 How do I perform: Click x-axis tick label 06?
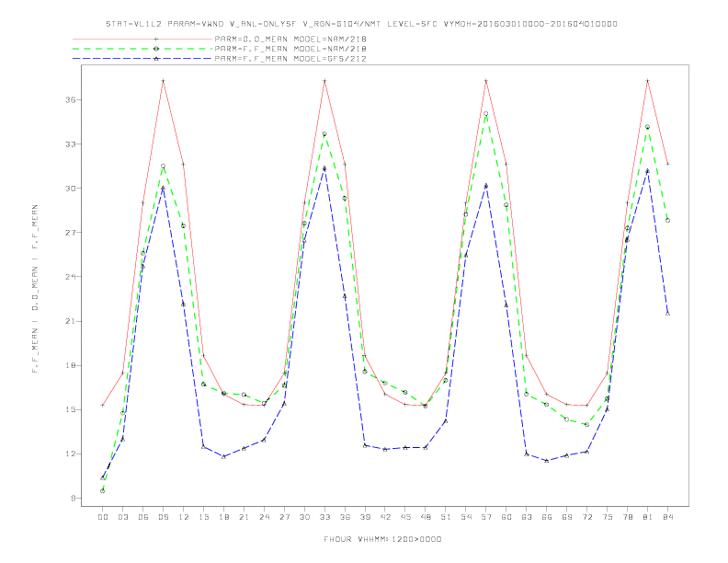coord(143,517)
